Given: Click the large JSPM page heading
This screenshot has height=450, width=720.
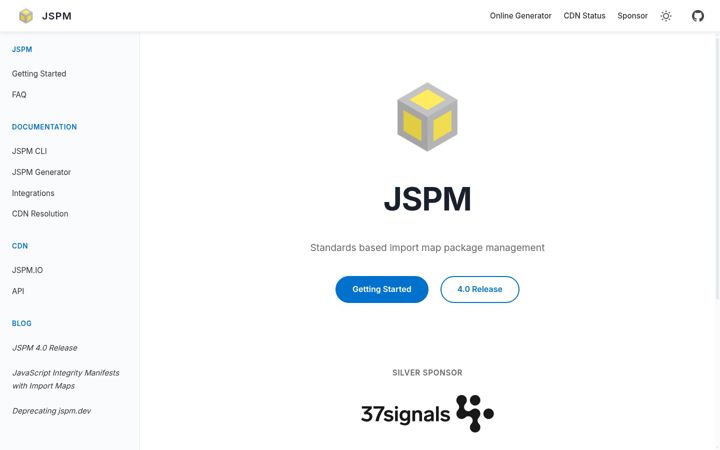Looking at the screenshot, I should click(x=427, y=199).
